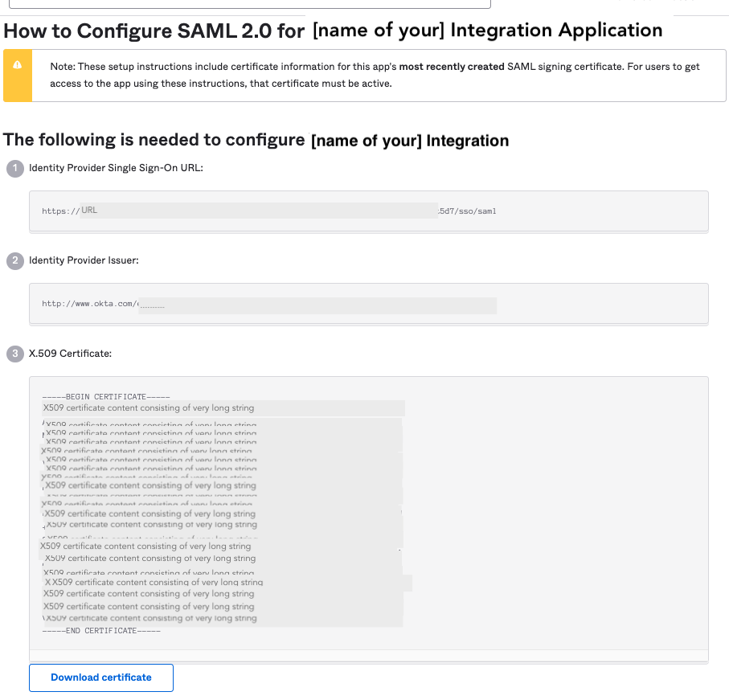Click the gray badge before 'Identity Provider Issuer'
Image resolution: width=729 pixels, height=700 pixels.
click(14, 260)
